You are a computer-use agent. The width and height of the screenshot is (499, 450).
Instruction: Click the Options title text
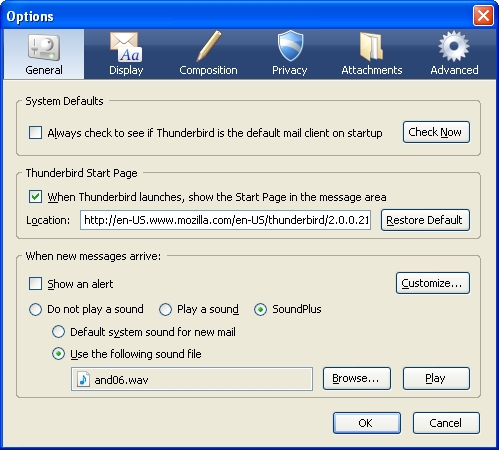pyautogui.click(x=30, y=16)
